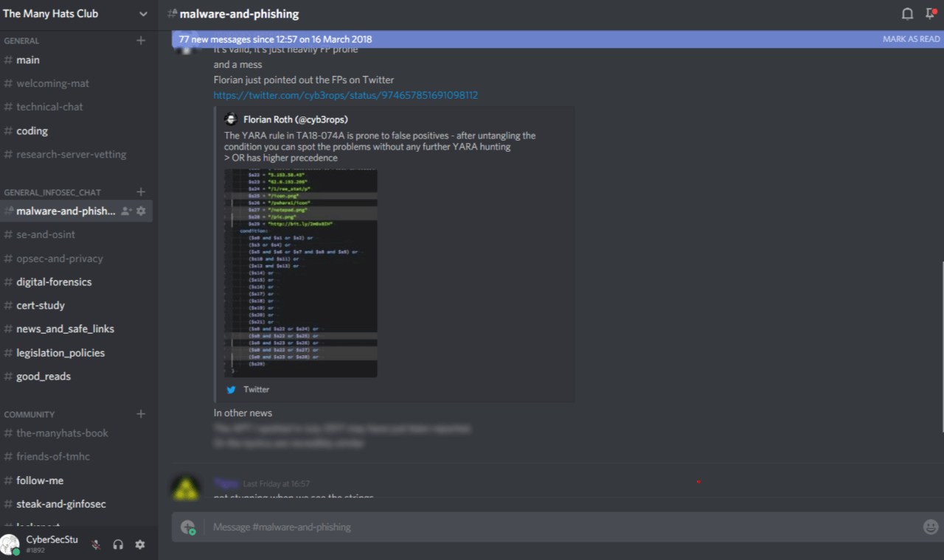The height and width of the screenshot is (560, 944).
Task: Click the 'In other news' message text
Action: coord(243,413)
